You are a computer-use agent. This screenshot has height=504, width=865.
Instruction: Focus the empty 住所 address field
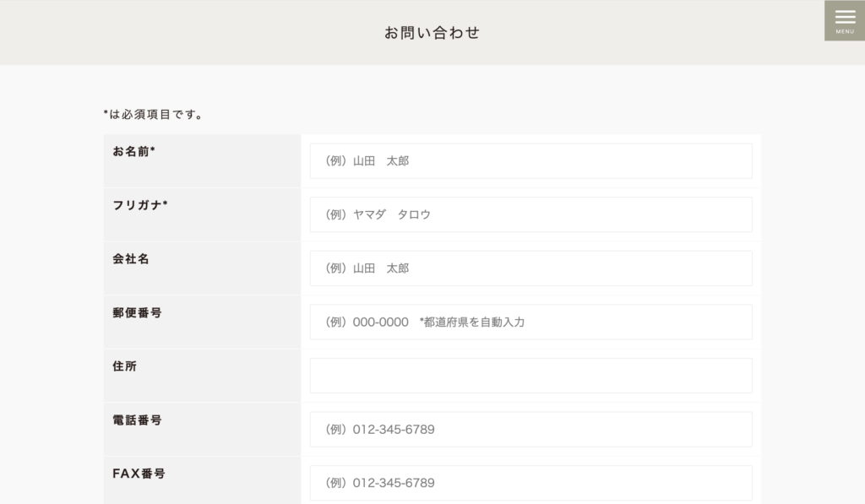click(530, 376)
